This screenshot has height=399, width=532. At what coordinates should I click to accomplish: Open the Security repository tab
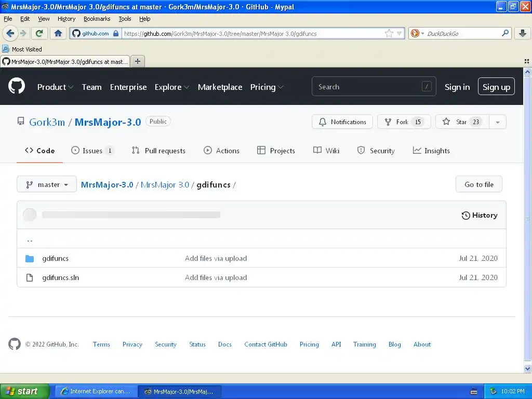click(376, 151)
